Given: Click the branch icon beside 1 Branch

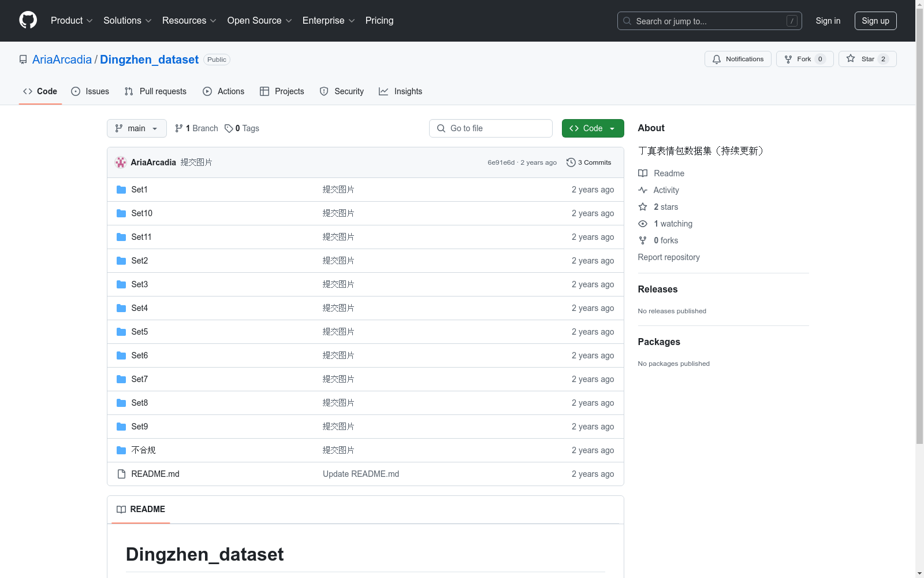Looking at the screenshot, I should point(179,128).
